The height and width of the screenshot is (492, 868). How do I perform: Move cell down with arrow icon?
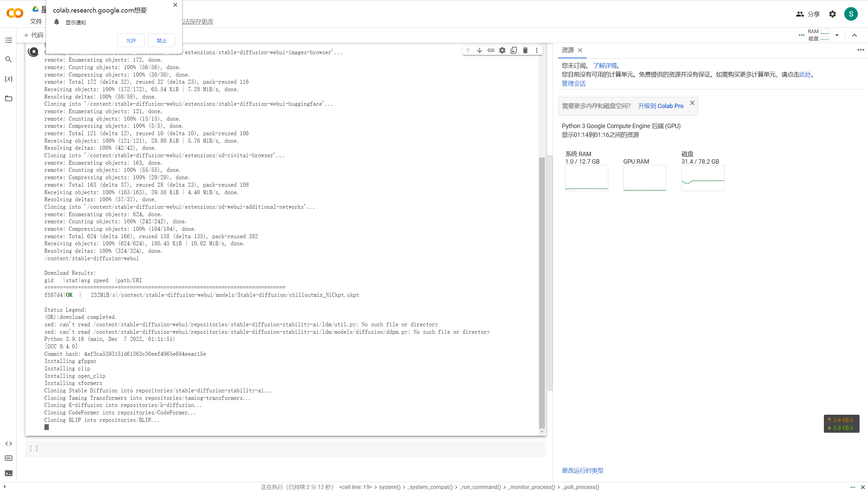(x=479, y=50)
